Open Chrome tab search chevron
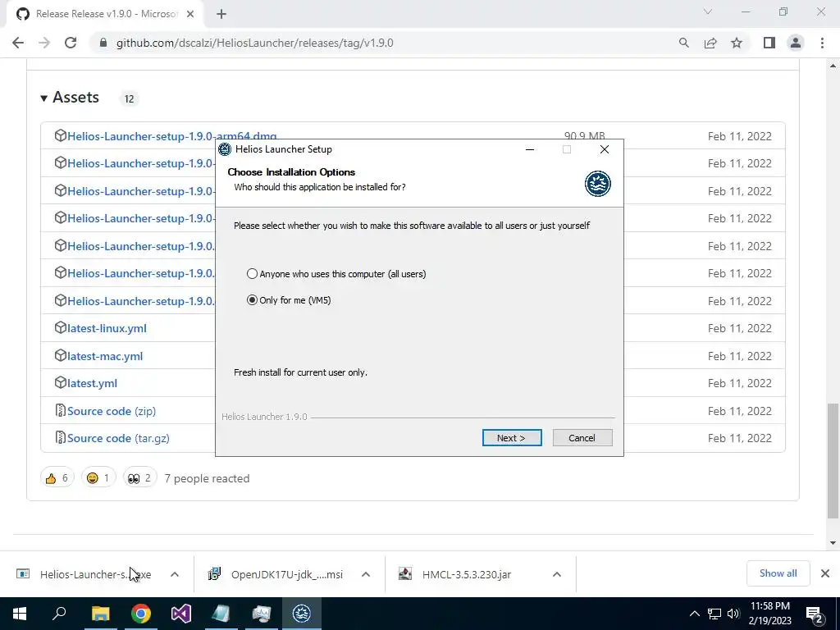Screen dimensions: 840x630 708,11
